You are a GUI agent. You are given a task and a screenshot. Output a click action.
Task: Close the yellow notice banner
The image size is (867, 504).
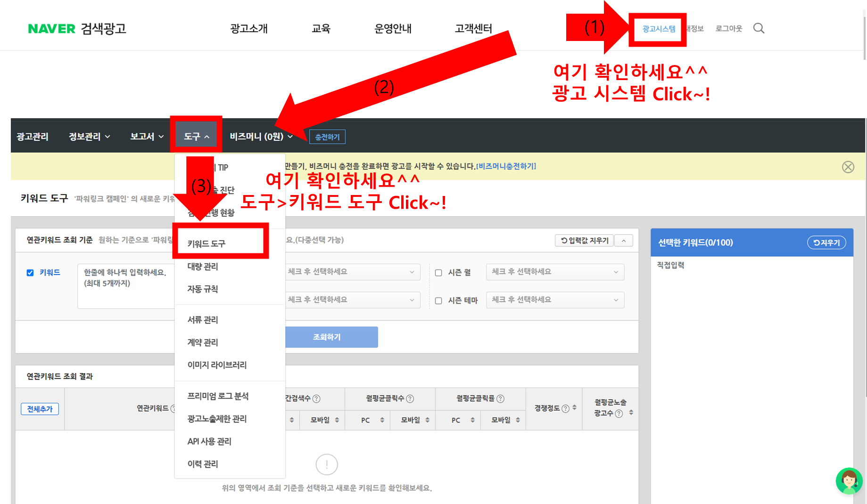pos(848,167)
